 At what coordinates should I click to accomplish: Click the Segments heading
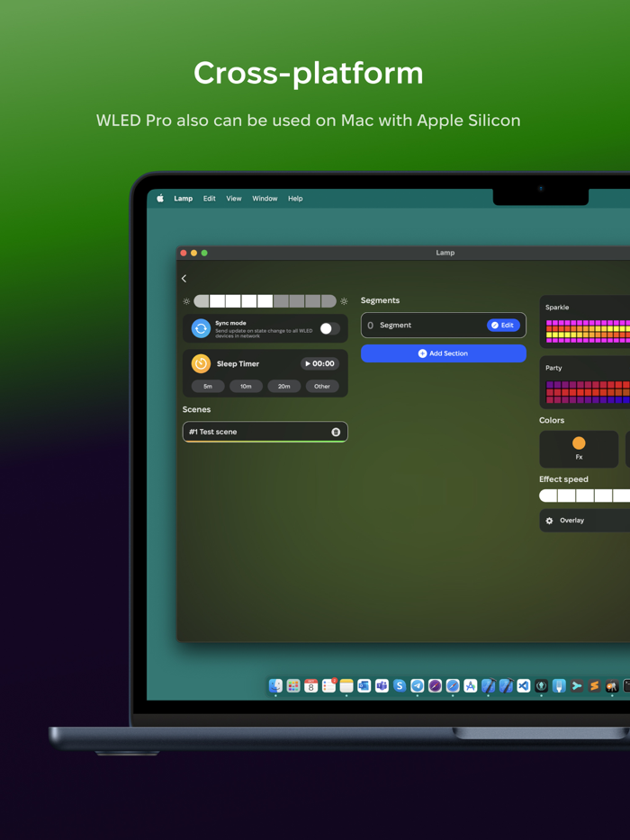tap(380, 300)
